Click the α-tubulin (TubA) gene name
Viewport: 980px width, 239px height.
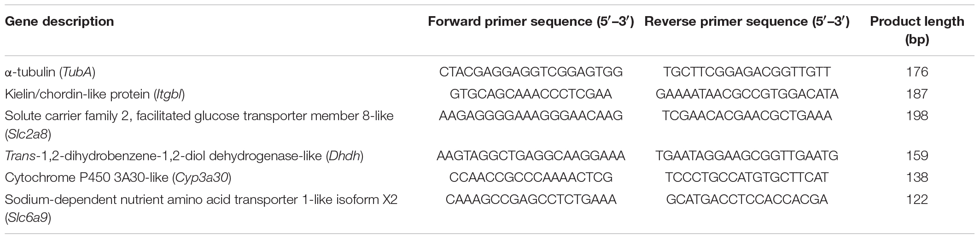click(50, 72)
